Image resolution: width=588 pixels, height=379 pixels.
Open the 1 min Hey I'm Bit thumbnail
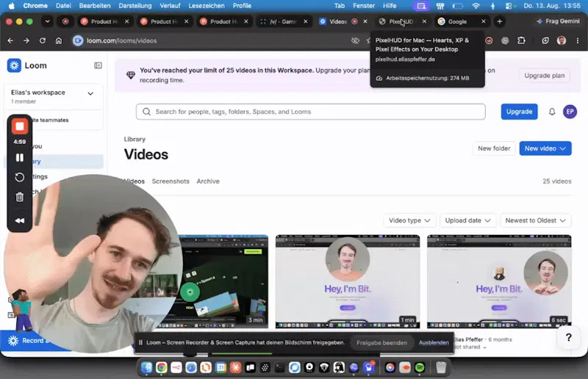348,281
